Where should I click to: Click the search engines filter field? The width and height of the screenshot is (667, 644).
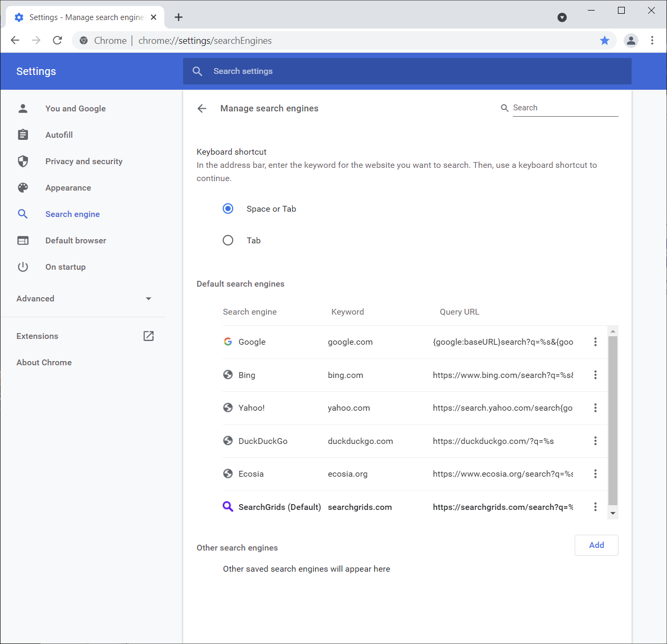[x=565, y=108]
